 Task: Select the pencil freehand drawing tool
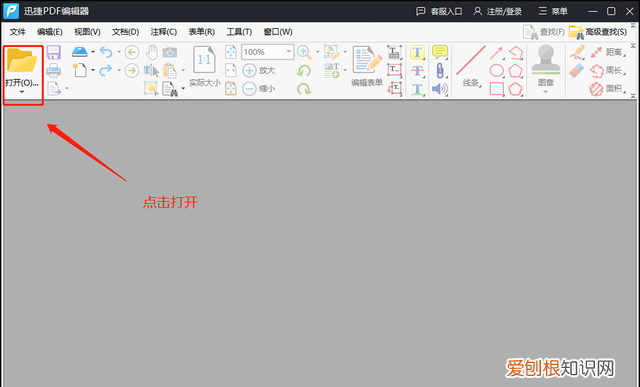[577, 52]
